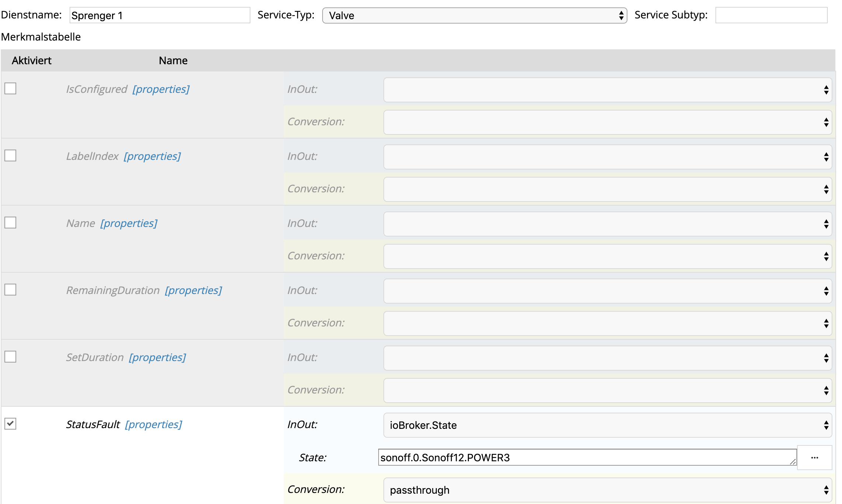Open StatusFault properties link
Viewport: 842px width, 504px height.
click(153, 424)
